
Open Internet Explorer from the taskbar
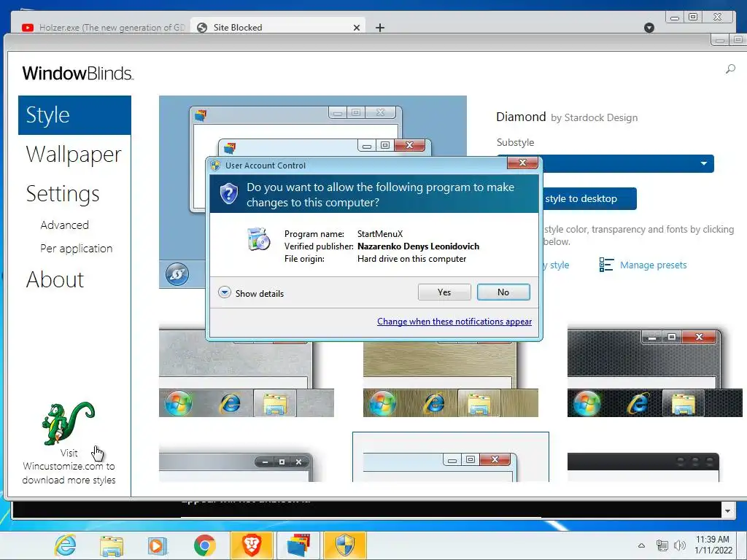pos(65,545)
